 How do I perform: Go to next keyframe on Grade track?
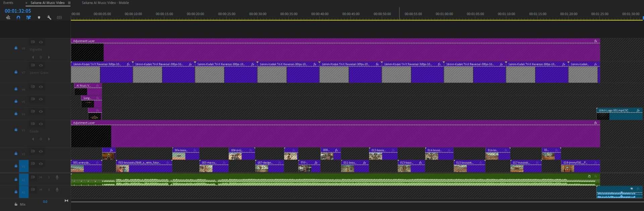49,139
